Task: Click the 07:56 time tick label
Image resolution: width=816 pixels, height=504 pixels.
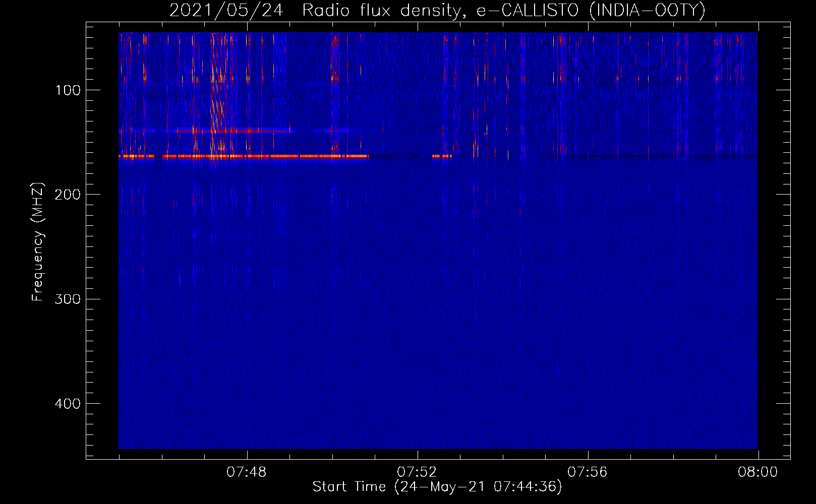Action: tap(588, 472)
